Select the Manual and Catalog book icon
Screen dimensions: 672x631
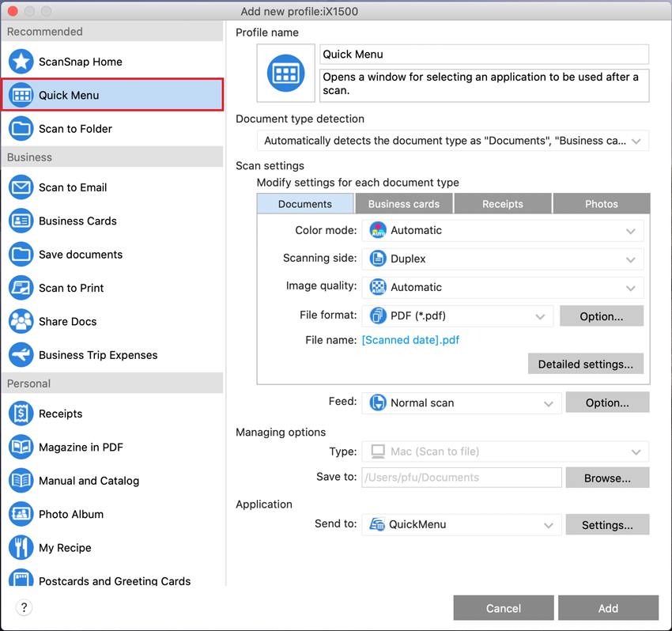[21, 481]
